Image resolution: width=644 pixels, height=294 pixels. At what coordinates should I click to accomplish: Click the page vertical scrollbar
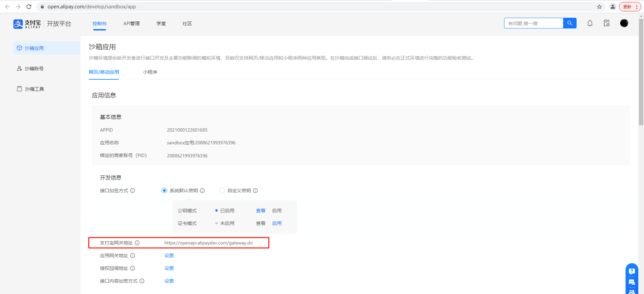(641, 72)
